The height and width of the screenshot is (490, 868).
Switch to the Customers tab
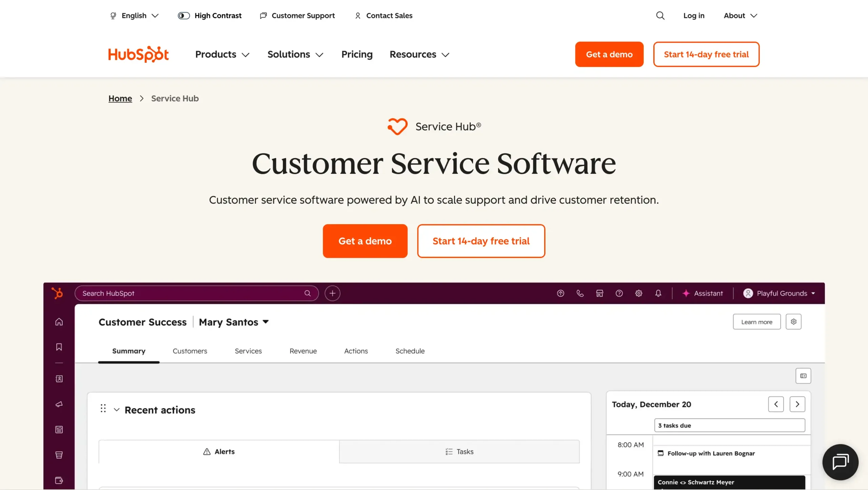pyautogui.click(x=190, y=351)
